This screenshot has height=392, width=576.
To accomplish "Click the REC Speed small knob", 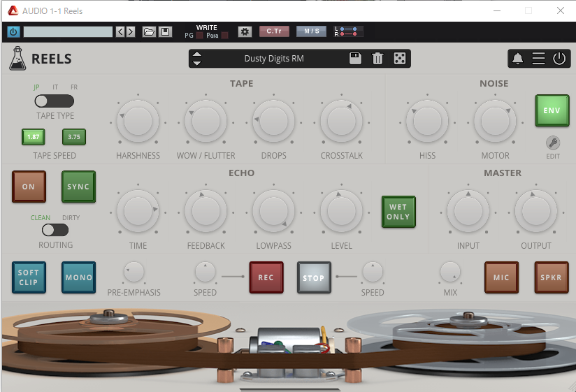I will click(x=205, y=272).
